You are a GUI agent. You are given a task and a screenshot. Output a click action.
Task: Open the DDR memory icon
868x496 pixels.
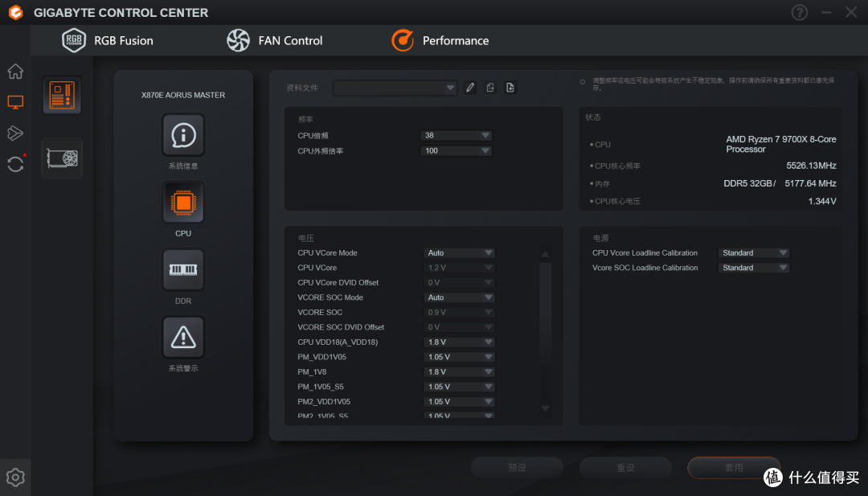(183, 270)
